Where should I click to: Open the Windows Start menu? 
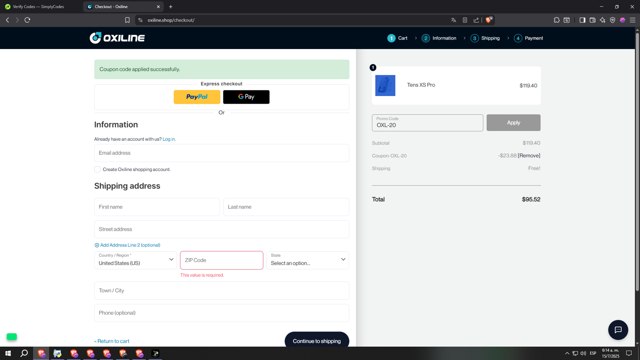coord(8,353)
